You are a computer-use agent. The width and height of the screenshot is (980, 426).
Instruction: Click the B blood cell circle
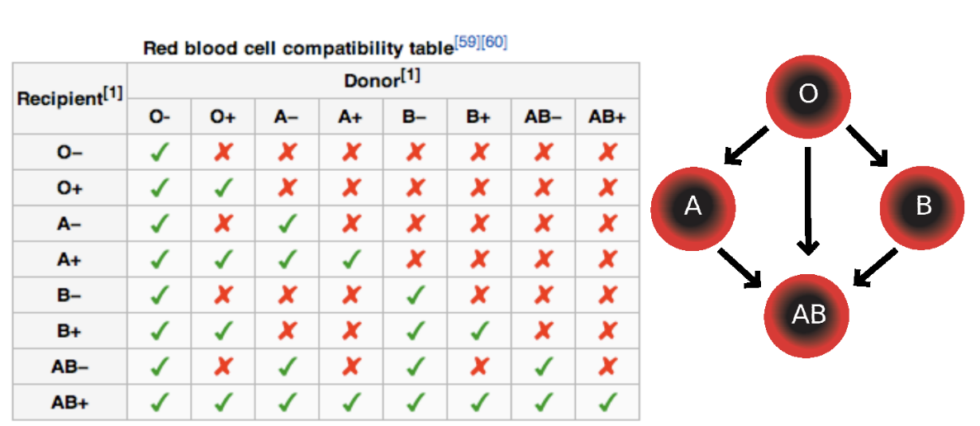click(922, 208)
